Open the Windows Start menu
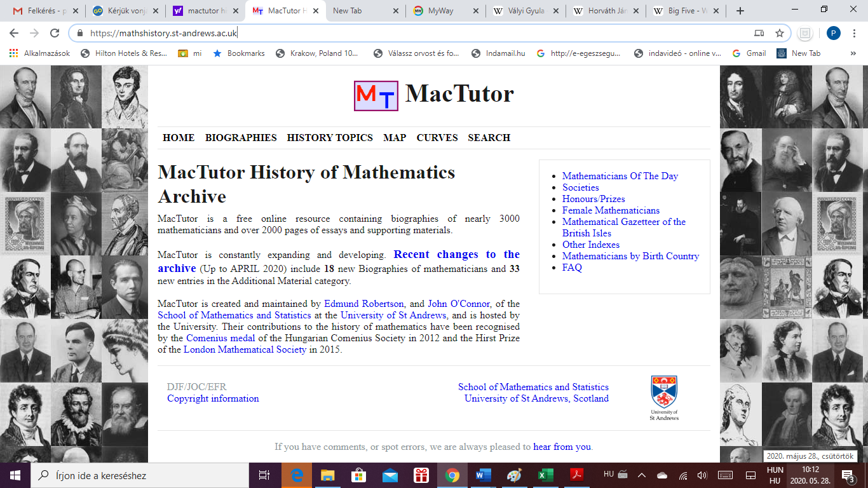The height and width of the screenshot is (488, 868). (15, 475)
